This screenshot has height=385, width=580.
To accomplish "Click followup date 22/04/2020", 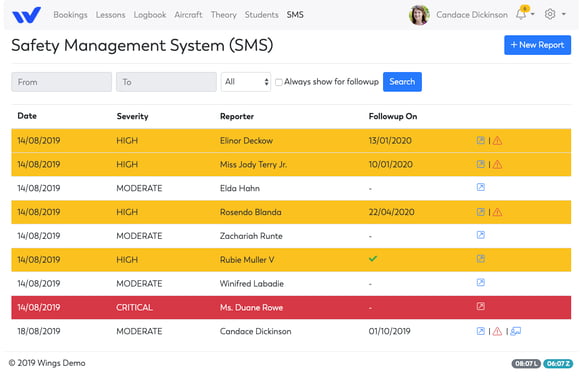I will (x=391, y=212).
